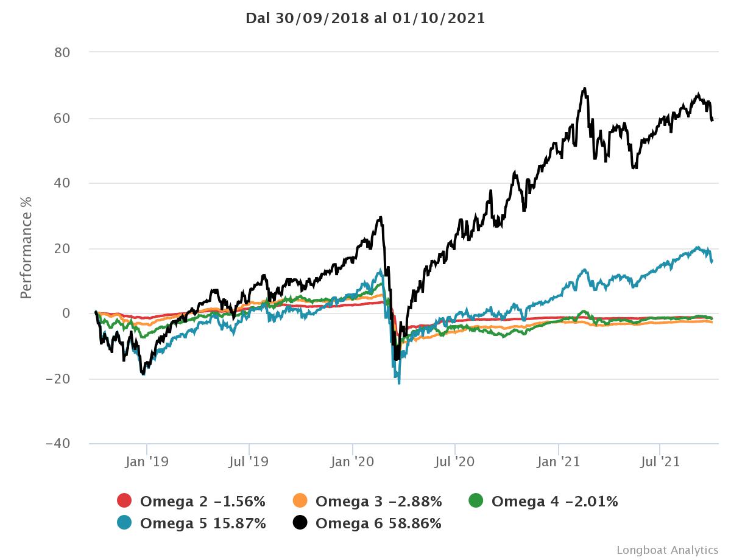The image size is (731, 560).
Task: Show or hide Omega 5 15.87% series
Action: [203, 523]
